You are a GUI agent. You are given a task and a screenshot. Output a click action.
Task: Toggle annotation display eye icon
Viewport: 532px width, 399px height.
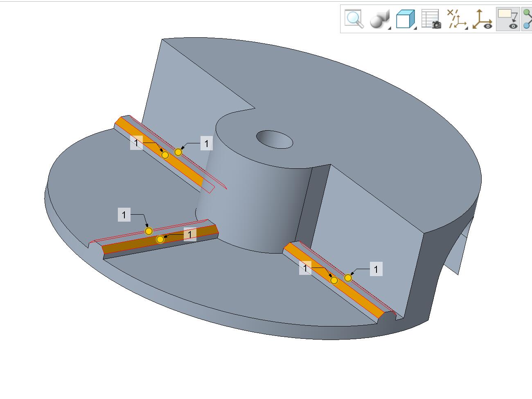(508, 19)
